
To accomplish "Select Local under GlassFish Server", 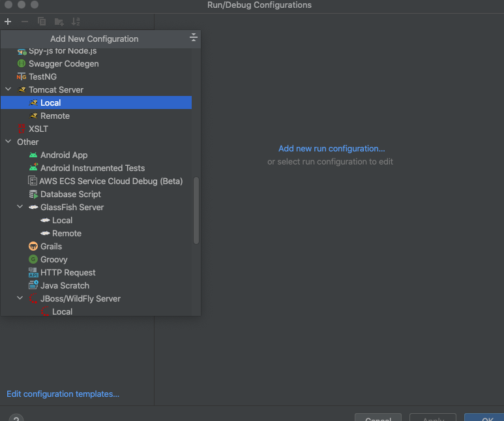I will point(96,220).
